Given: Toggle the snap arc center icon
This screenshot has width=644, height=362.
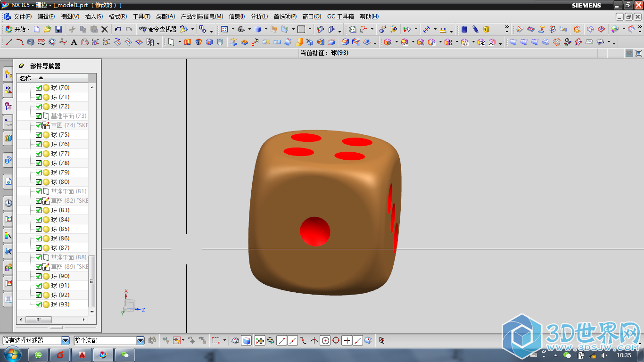Looking at the screenshot, I should (325, 340).
